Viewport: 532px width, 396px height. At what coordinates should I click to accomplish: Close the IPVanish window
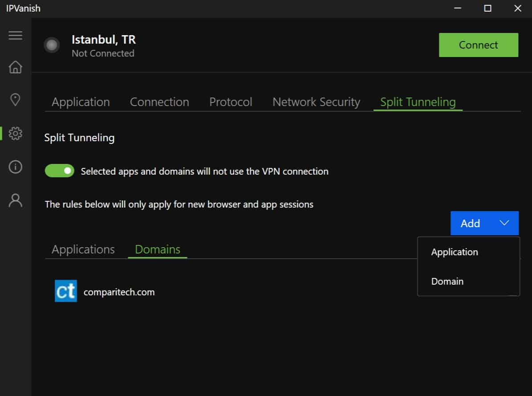pos(517,8)
